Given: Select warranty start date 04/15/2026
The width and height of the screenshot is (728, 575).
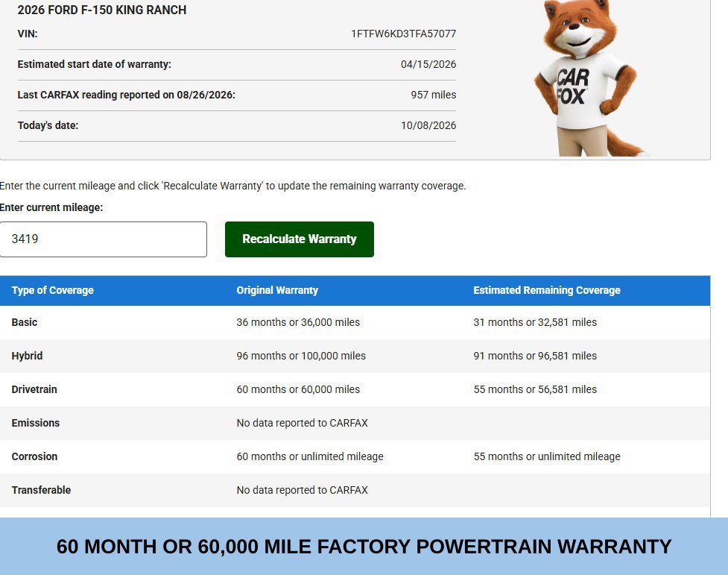Looking at the screenshot, I should click(428, 64).
